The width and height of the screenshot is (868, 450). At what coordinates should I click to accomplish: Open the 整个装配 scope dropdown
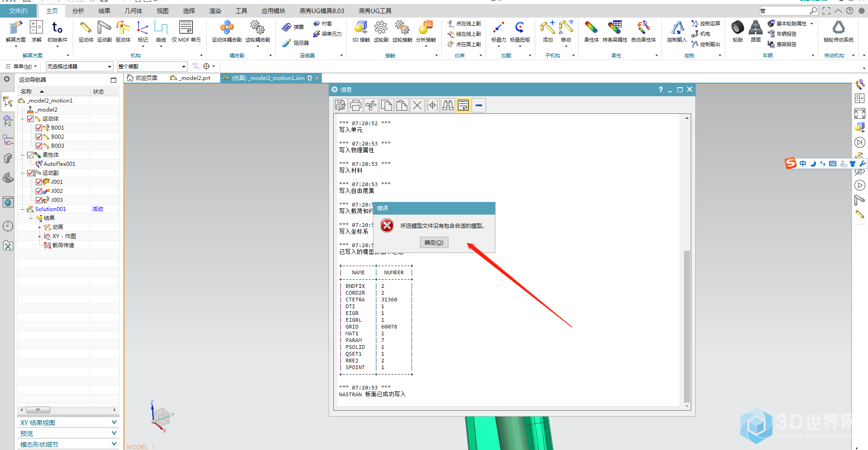(152, 66)
